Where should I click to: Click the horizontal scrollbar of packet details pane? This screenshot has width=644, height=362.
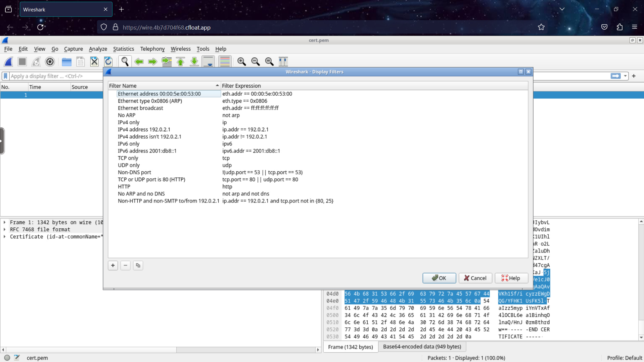point(160,350)
